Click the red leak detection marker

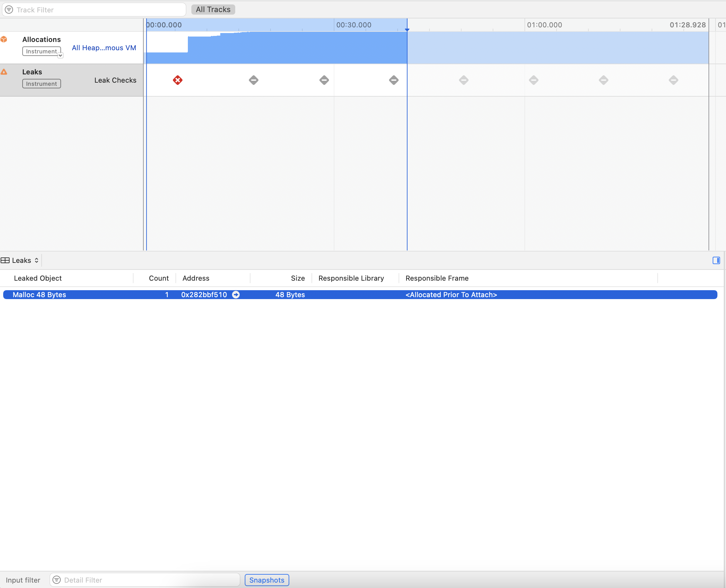(178, 80)
